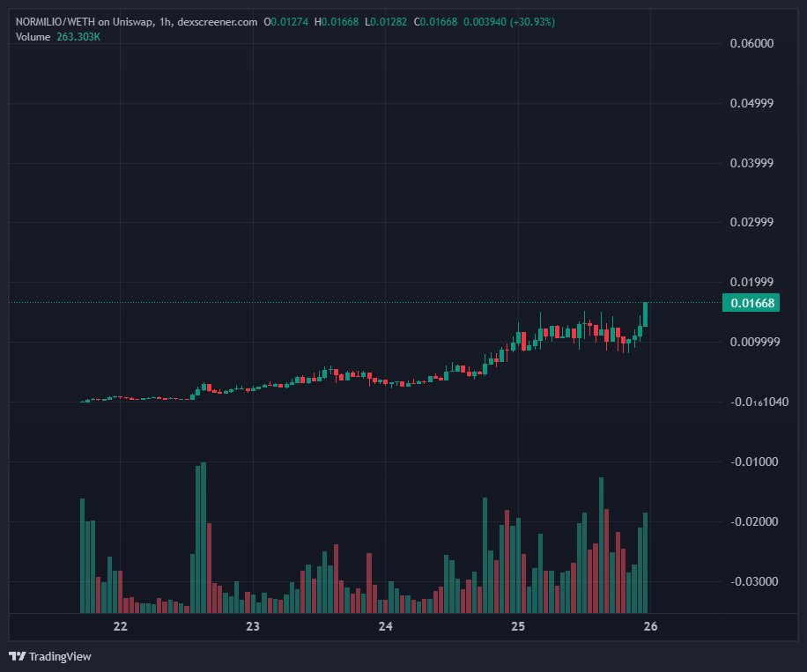The image size is (807, 672).
Task: Click the TradingView logo
Action: (x=50, y=656)
